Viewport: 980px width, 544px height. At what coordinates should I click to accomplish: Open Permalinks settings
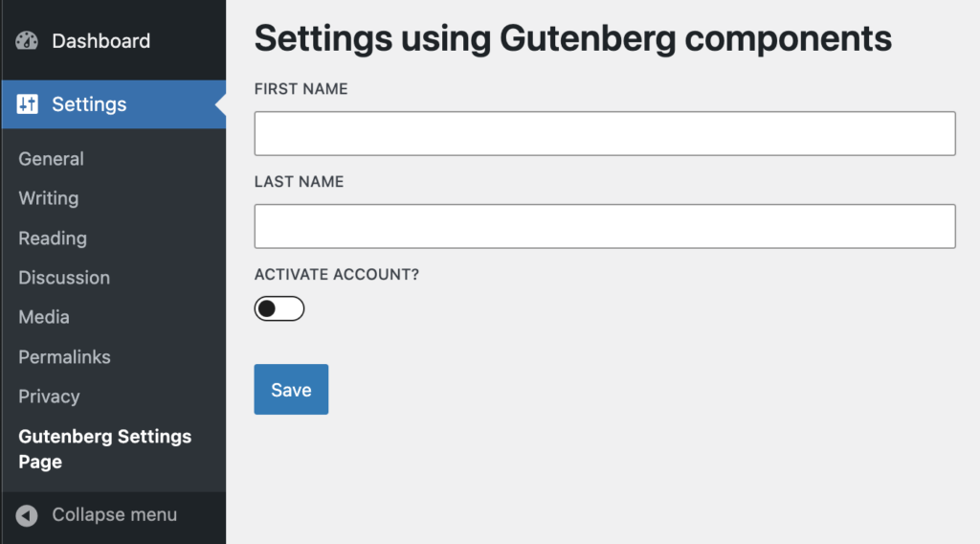pos(64,357)
